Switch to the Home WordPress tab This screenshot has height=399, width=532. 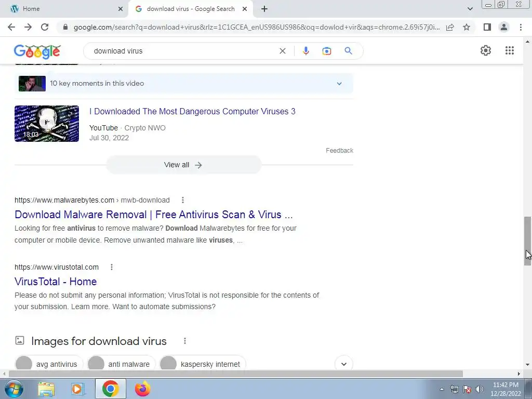(x=64, y=9)
